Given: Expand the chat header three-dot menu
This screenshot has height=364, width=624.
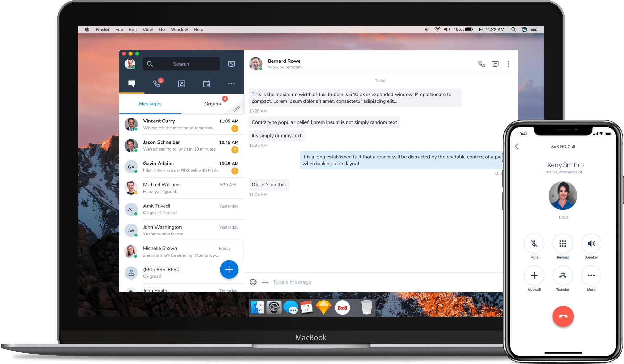Looking at the screenshot, I should coord(508,64).
